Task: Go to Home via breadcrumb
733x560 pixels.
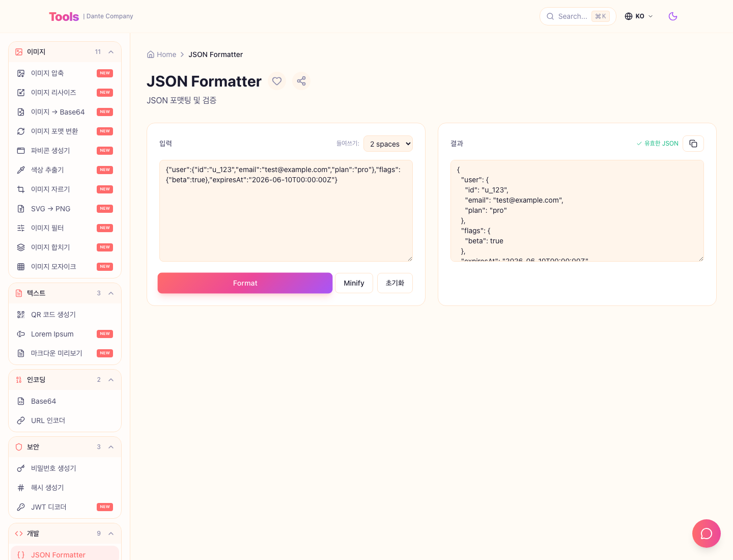Action: [x=161, y=54]
